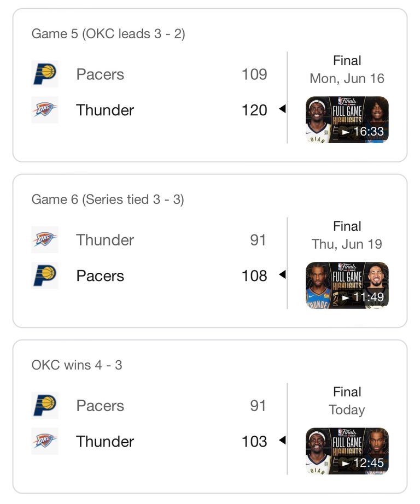Click the Thunder logo in Game 5
This screenshot has width=420, height=504.
(45, 110)
